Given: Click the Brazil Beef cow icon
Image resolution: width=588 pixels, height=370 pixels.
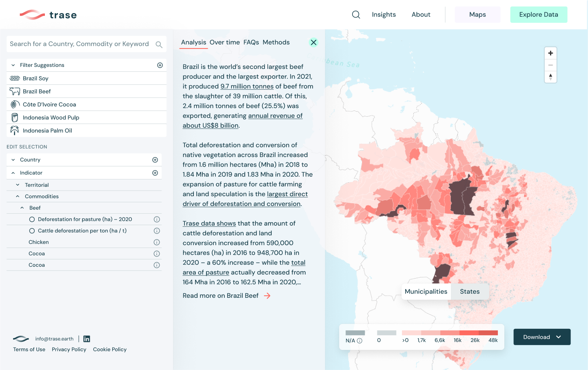Looking at the screenshot, I should [15, 91].
